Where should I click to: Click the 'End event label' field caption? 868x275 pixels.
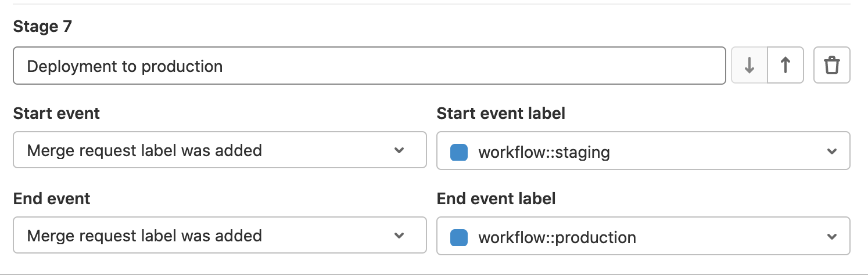496,198
